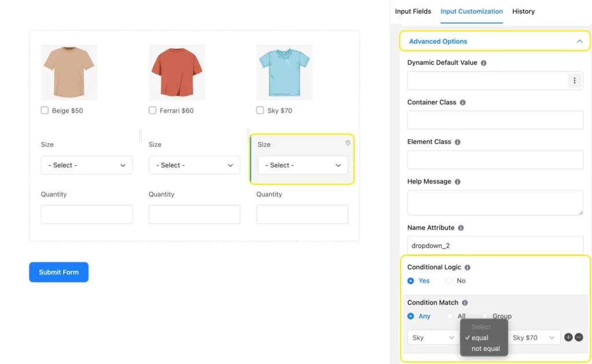Viewport: 592px width, 364px height.
Task: Choose All for Condition Match
Action: tap(449, 316)
